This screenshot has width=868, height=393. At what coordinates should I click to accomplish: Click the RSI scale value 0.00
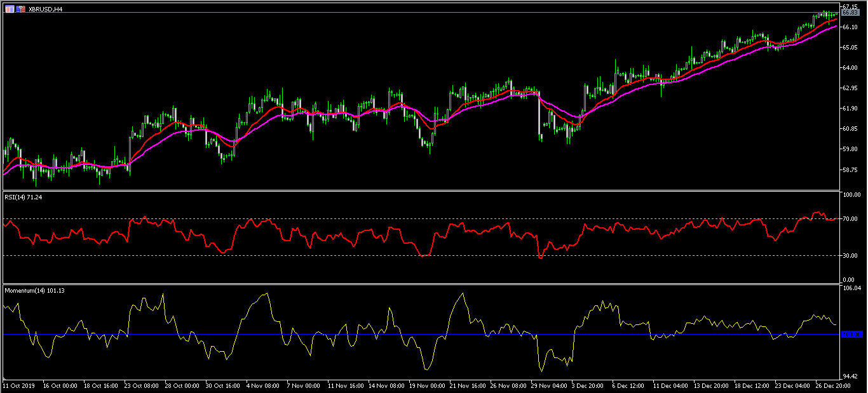tap(848, 279)
